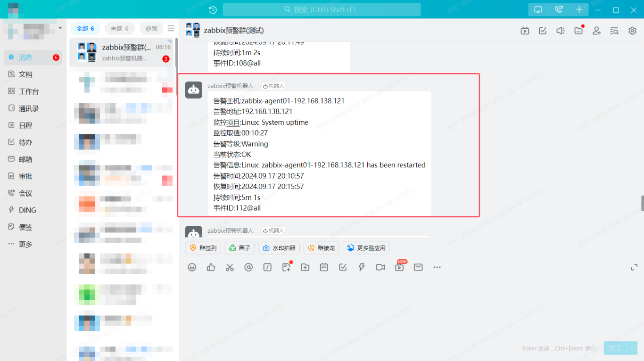Open the phone call icon in title bar
This screenshot has width=644, height=361.
559,10
